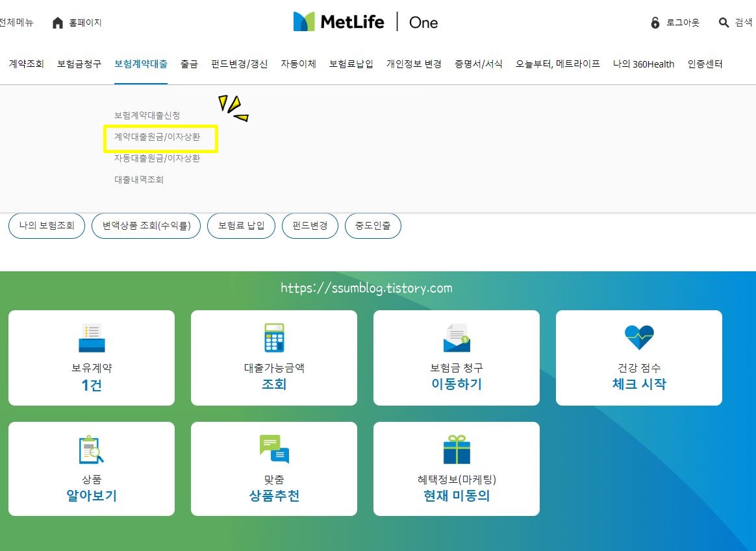Click the envelope icon for 보험금 청구
This screenshot has width=756, height=551.
click(x=457, y=337)
